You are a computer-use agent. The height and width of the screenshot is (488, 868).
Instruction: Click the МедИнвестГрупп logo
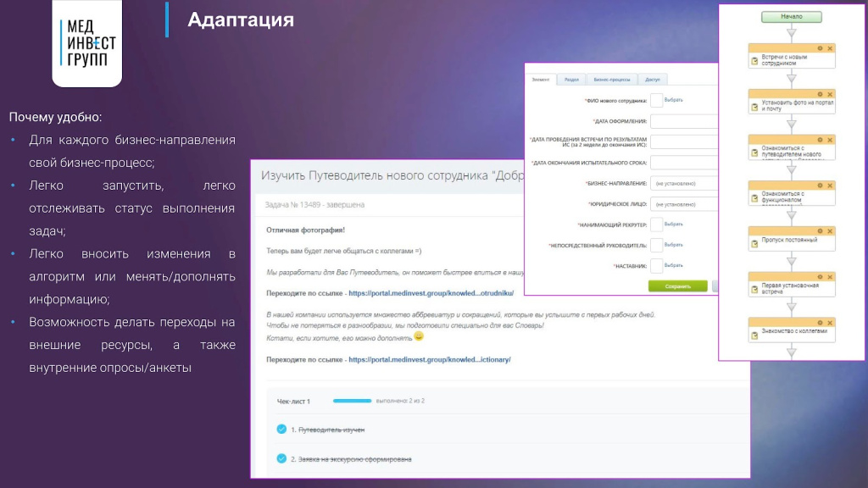[86, 42]
